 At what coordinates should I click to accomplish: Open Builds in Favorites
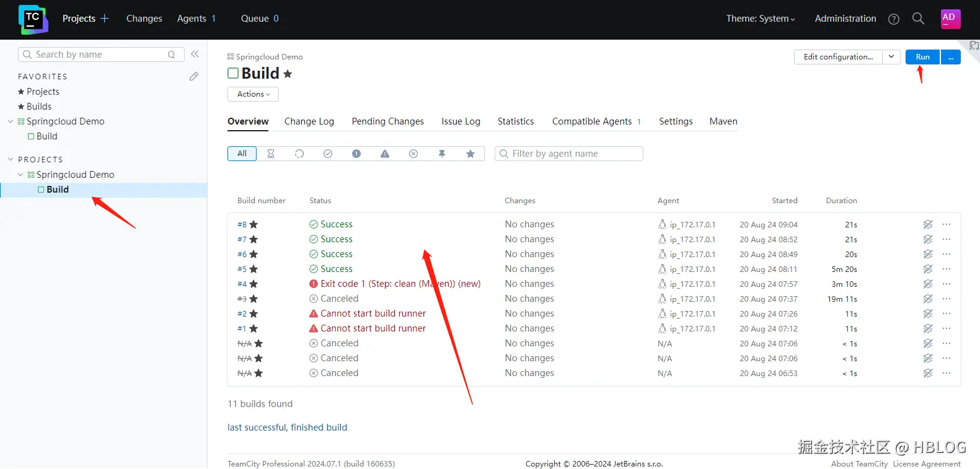39,107
